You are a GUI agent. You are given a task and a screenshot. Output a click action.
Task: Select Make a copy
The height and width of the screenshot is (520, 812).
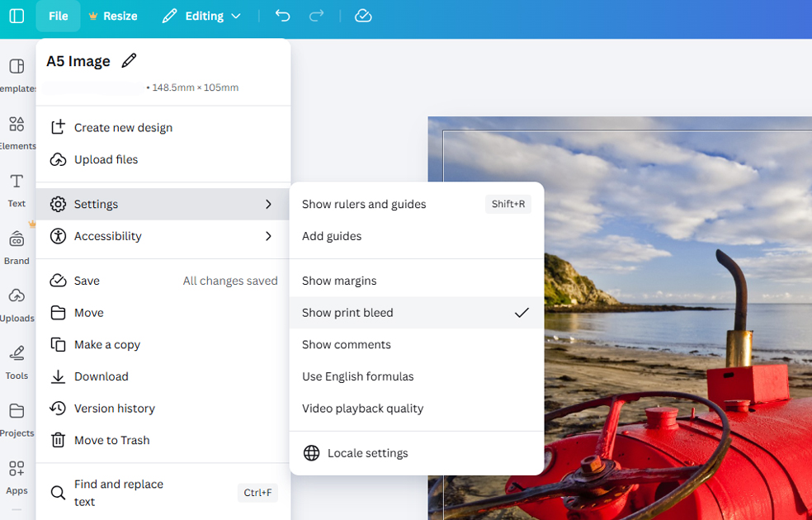[x=163, y=345]
